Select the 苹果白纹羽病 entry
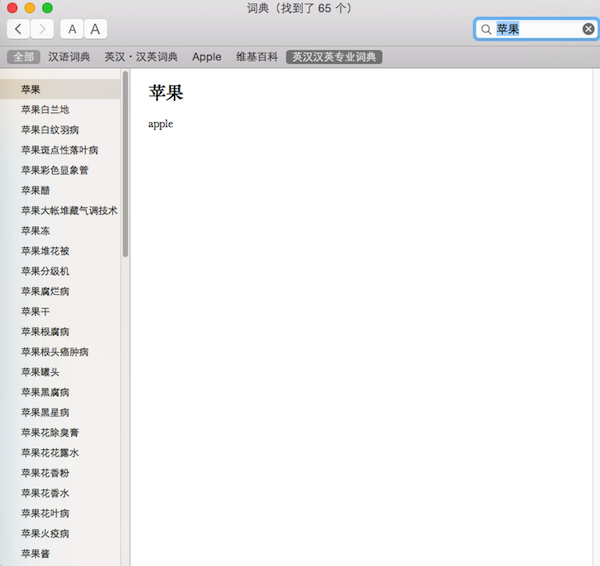 point(60,130)
